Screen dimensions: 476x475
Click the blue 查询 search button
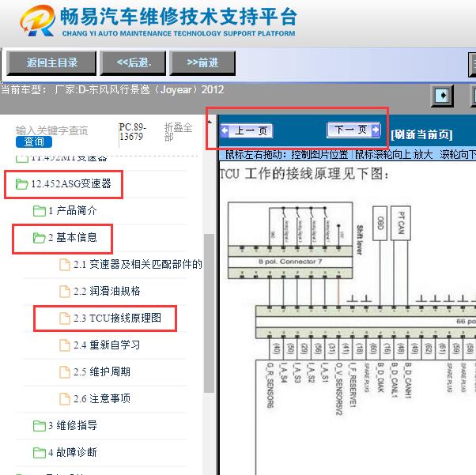click(34, 141)
